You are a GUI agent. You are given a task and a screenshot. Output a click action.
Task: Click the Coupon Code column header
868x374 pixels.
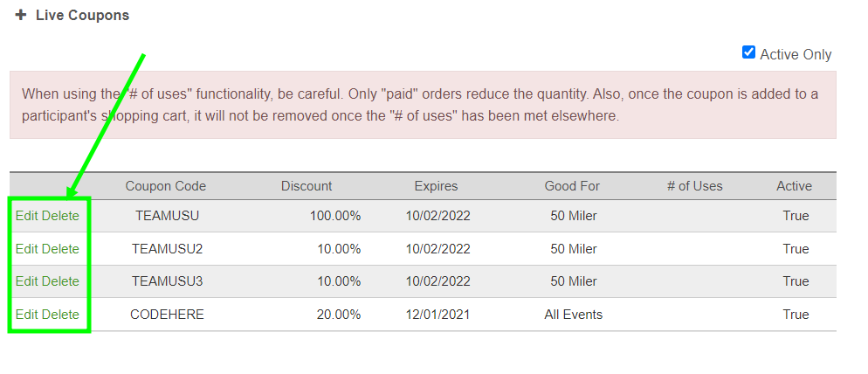[166, 186]
